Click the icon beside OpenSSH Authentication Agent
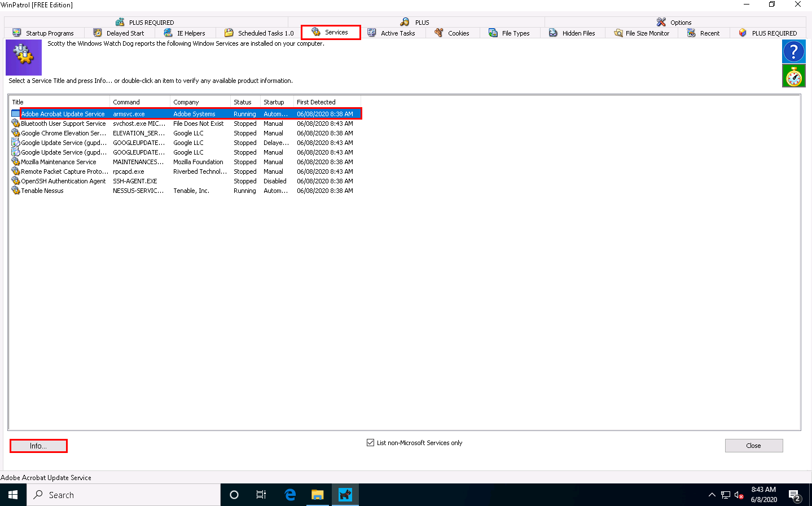Screen dimensions: 812x506 16,181
